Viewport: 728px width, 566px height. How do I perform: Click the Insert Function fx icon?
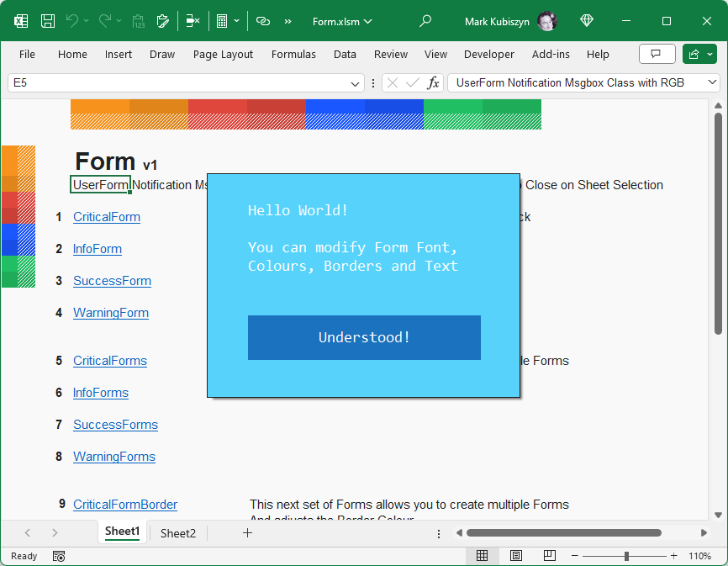[433, 82]
